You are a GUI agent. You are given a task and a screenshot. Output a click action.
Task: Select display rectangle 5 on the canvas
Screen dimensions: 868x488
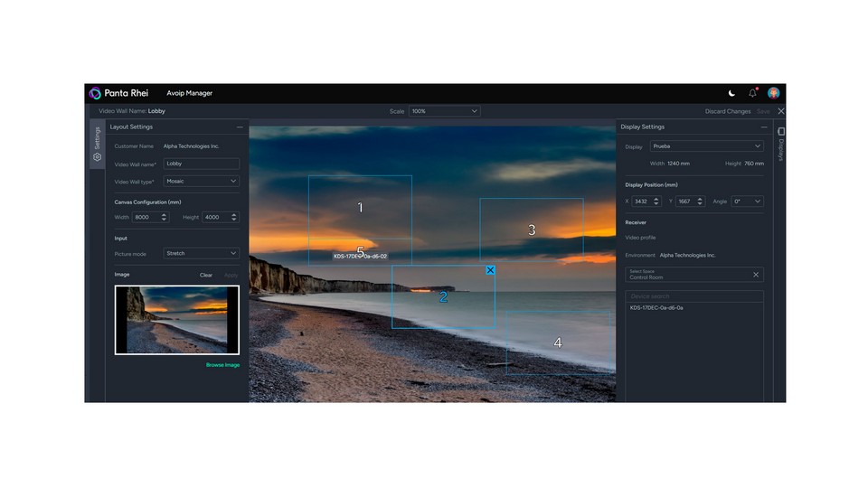pyautogui.click(x=361, y=252)
